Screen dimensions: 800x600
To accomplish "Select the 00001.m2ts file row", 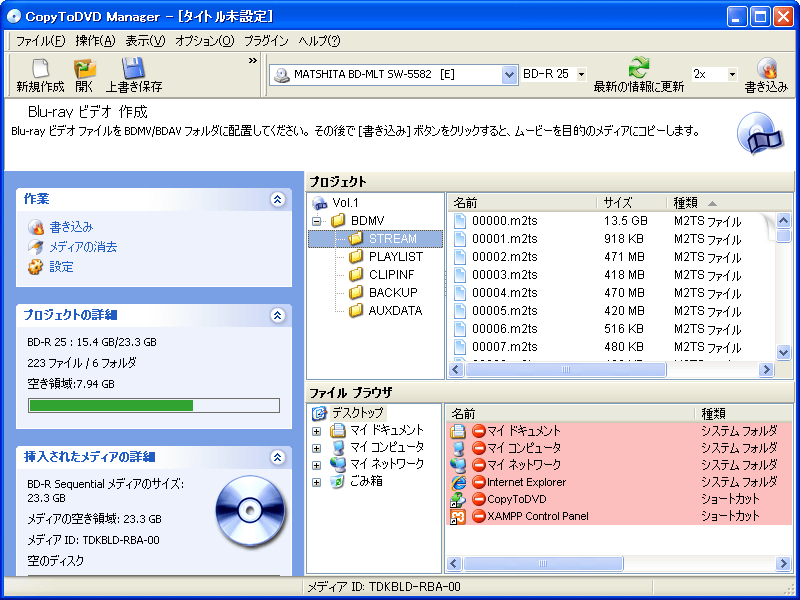I will coord(612,239).
